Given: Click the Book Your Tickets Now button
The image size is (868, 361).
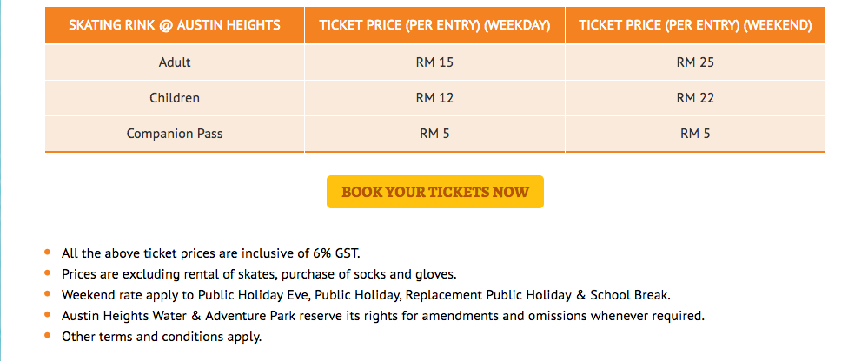Looking at the screenshot, I should click(435, 192).
